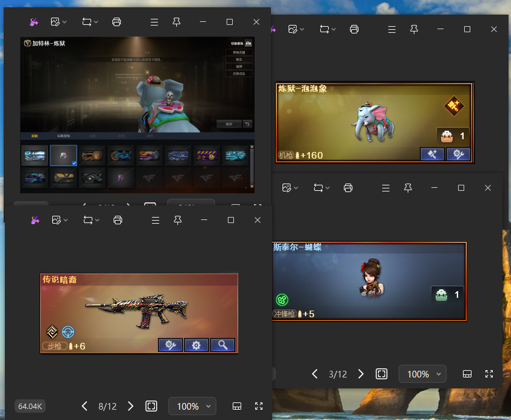
Task: Click the rifle weapon card image
Action: coord(139,313)
